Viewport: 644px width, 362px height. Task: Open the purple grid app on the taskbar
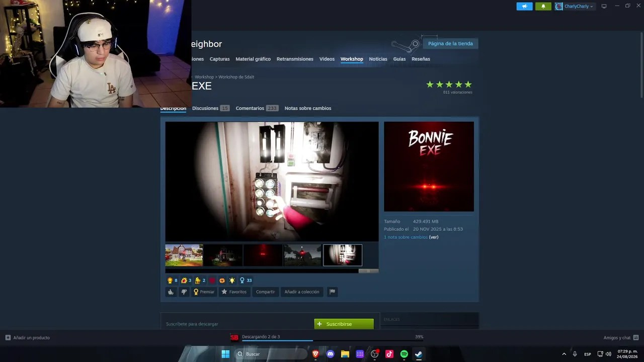(360, 354)
